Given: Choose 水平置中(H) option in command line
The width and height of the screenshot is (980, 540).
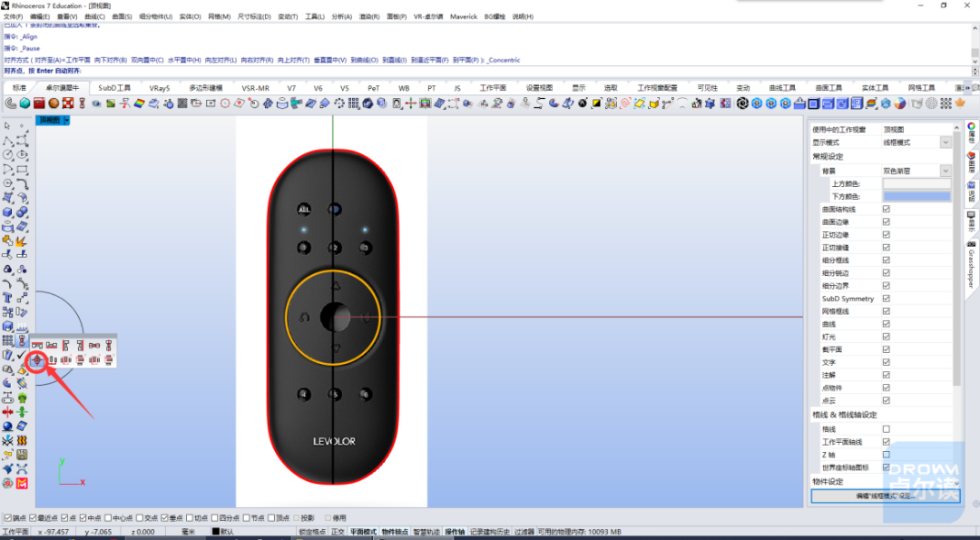Looking at the screenshot, I should [183, 60].
